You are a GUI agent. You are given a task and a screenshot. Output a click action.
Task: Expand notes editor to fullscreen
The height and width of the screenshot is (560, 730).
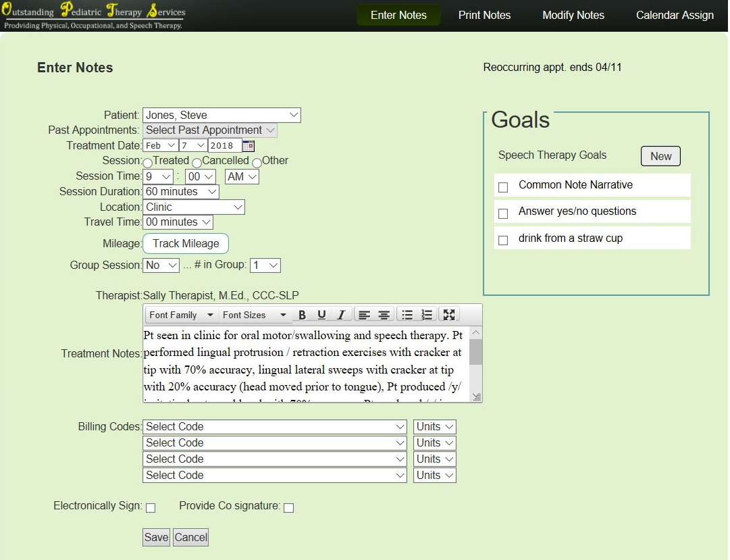point(449,315)
